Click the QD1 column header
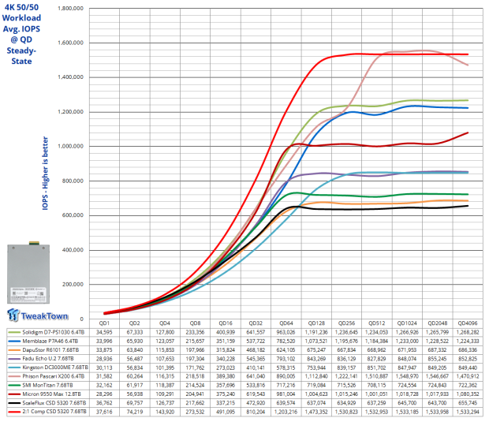 click(103, 323)
